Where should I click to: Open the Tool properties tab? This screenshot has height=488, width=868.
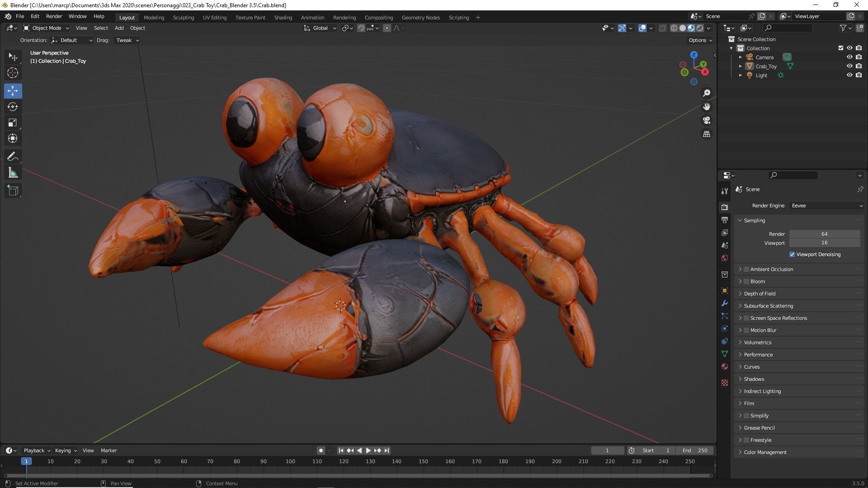point(725,191)
